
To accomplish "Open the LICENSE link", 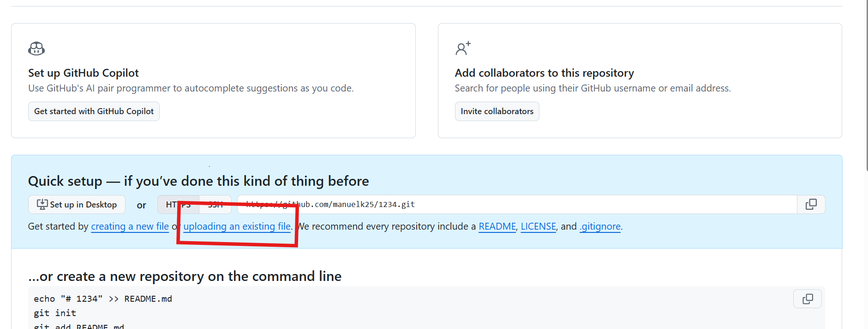I will 538,226.
